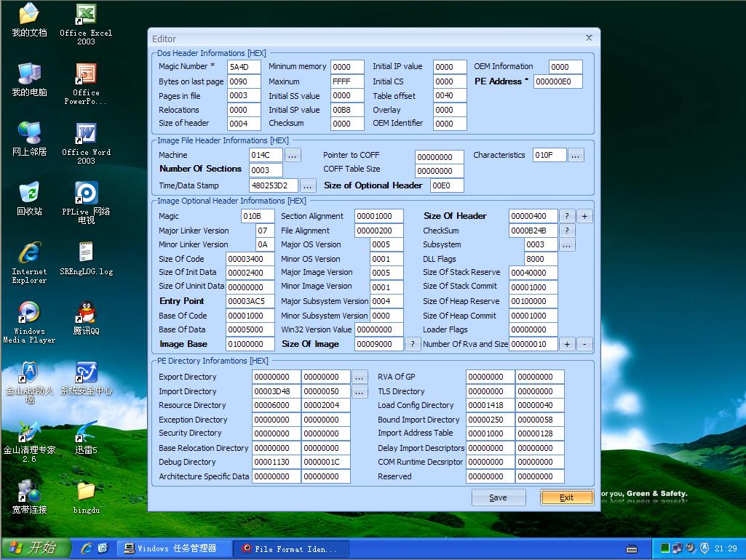Open the Start menu button
The image size is (746, 560).
click(x=35, y=548)
